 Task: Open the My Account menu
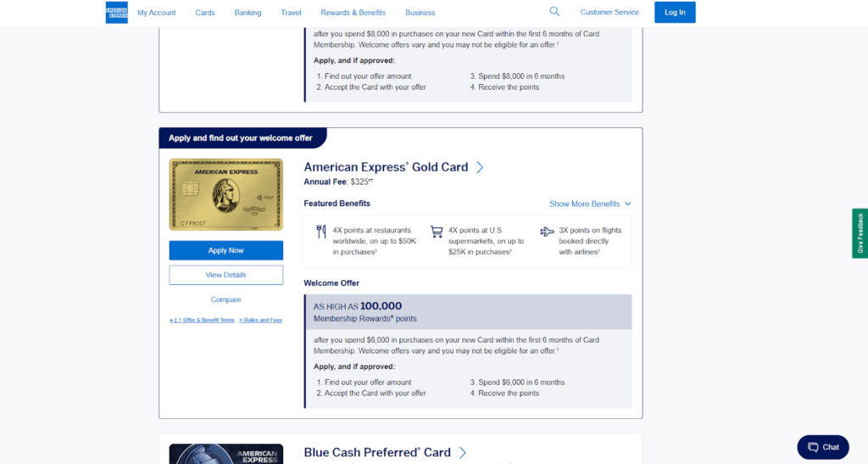click(157, 13)
